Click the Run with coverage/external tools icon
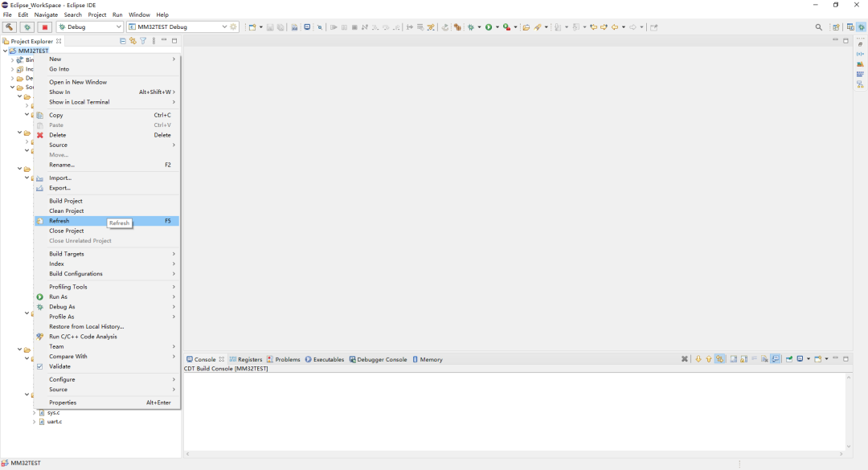This screenshot has width=868, height=470. 506,27
